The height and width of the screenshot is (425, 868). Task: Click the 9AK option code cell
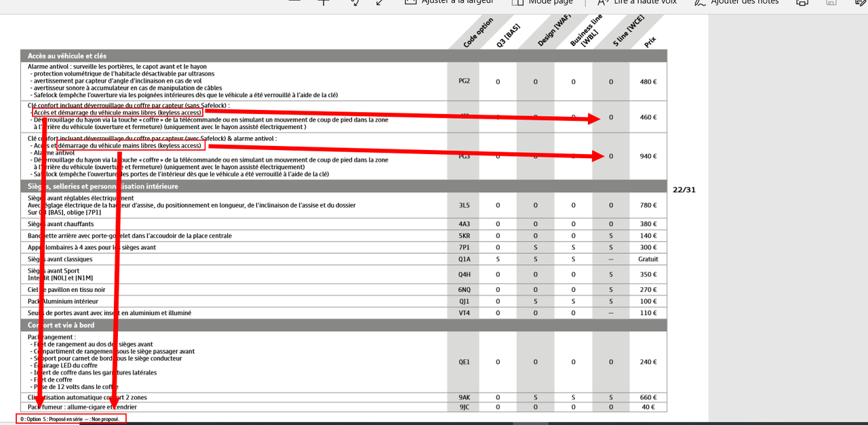464,397
